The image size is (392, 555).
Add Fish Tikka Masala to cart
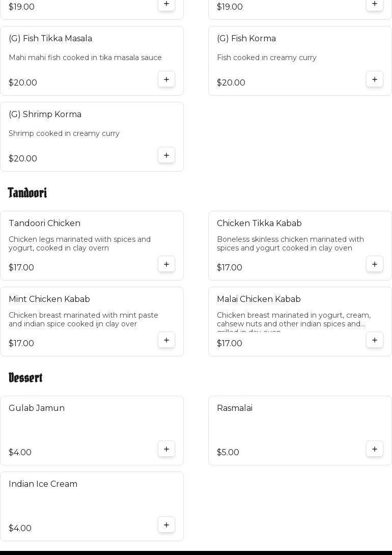[166, 79]
